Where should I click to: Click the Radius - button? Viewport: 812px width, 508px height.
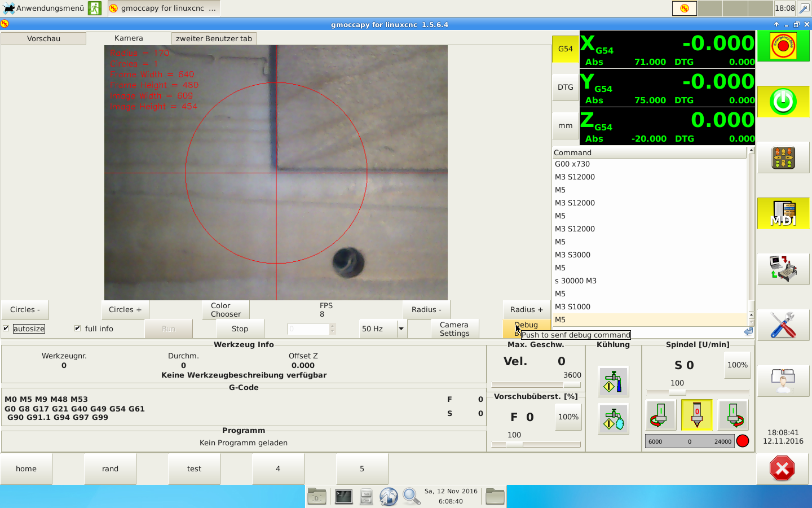(x=426, y=310)
